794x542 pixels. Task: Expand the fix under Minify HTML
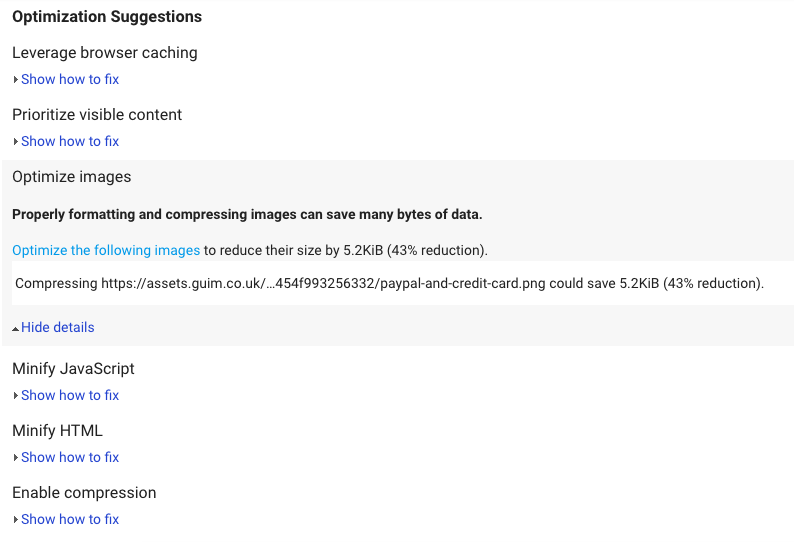[70, 457]
